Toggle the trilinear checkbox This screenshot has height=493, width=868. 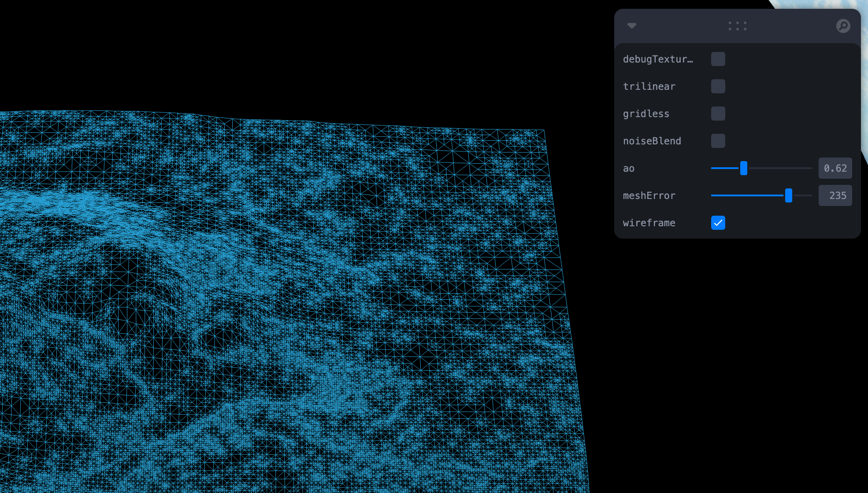(718, 86)
